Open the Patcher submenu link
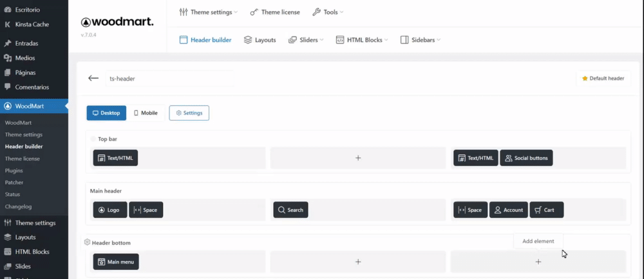 (14, 183)
